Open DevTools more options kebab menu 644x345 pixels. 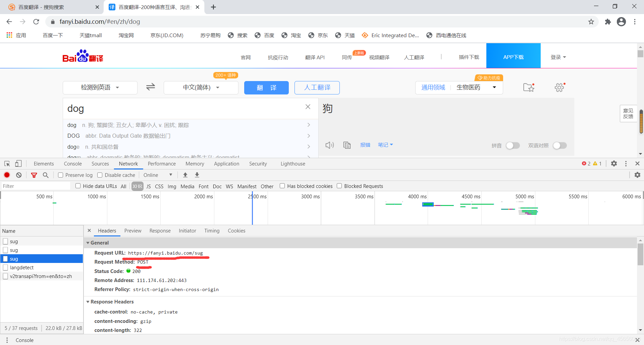point(626,163)
